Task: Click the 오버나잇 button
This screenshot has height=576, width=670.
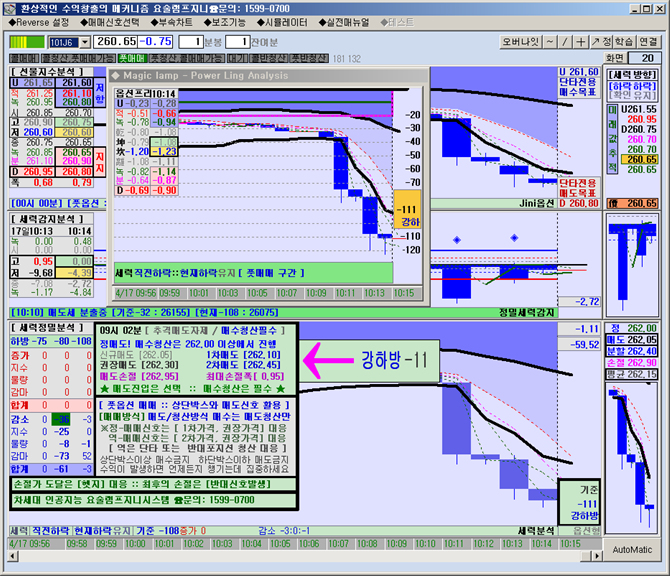Action: (x=520, y=42)
